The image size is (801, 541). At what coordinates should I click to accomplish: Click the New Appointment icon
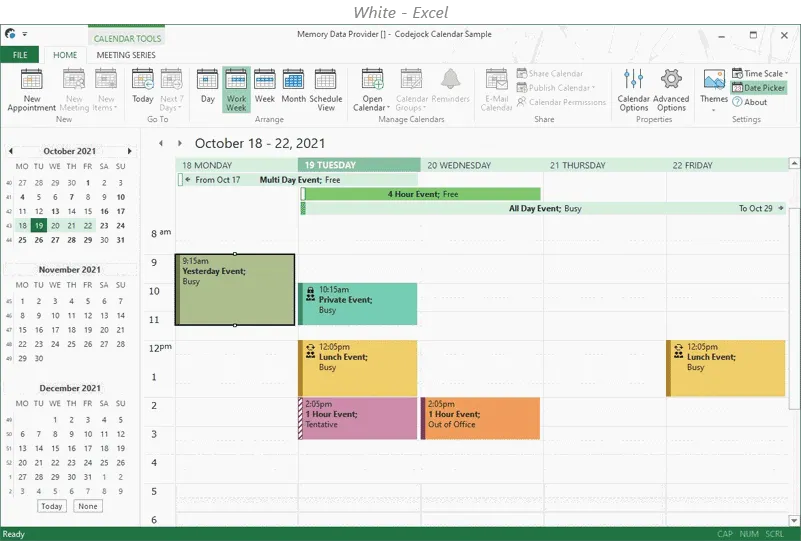[31, 81]
